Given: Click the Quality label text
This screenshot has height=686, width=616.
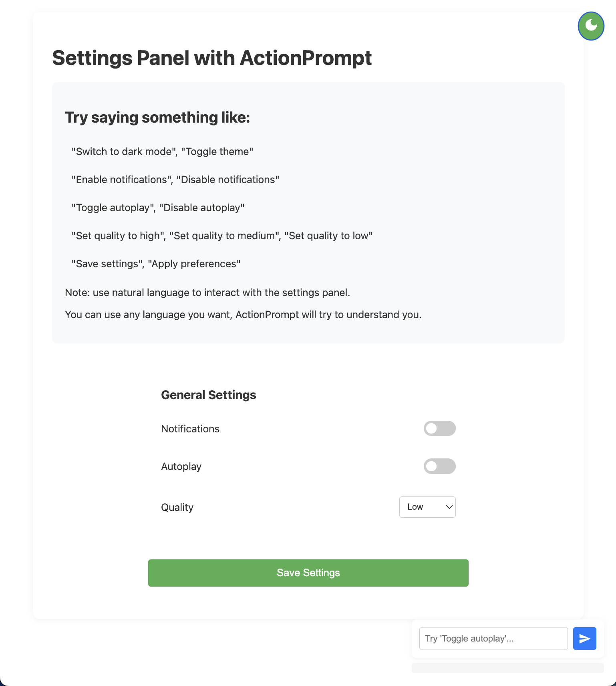Looking at the screenshot, I should 177,507.
